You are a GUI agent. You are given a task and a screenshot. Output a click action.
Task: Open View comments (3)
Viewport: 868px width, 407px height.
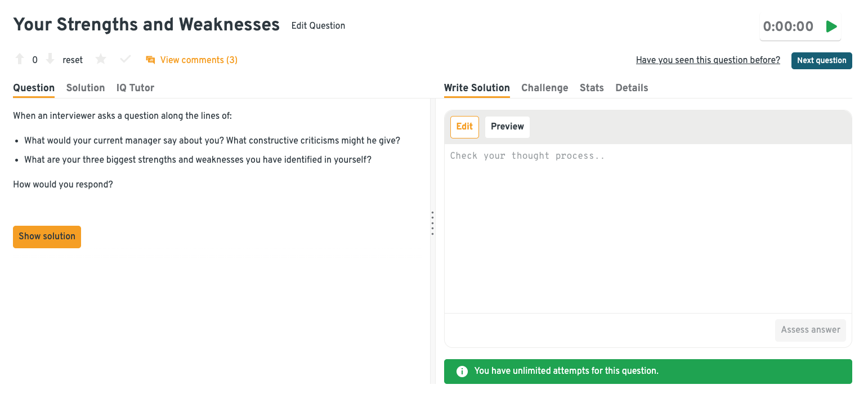(x=199, y=60)
